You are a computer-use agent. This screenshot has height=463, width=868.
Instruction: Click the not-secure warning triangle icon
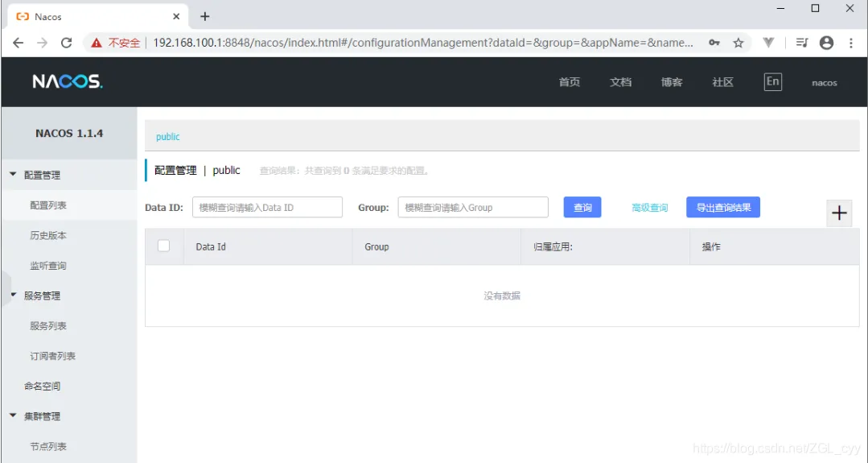coord(97,43)
